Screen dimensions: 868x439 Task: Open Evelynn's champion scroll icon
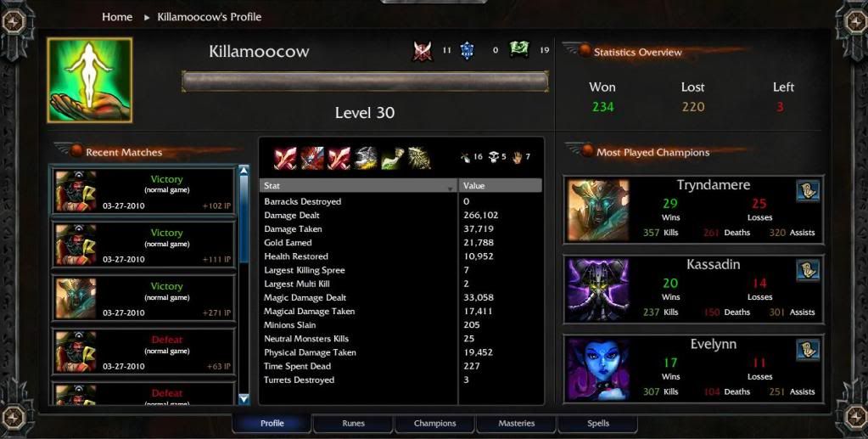pos(808,350)
